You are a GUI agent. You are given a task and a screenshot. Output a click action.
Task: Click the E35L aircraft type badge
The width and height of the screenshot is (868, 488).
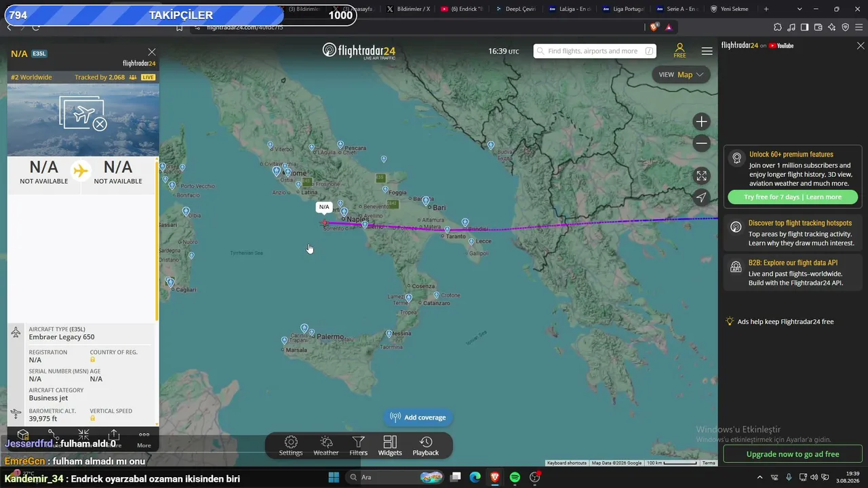(39, 54)
